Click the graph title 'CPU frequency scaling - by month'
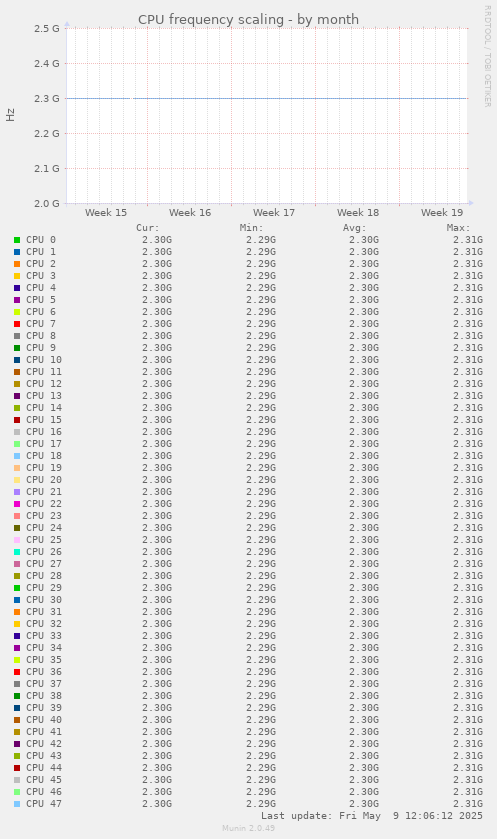Image resolution: width=497 pixels, height=839 pixels. click(248, 20)
